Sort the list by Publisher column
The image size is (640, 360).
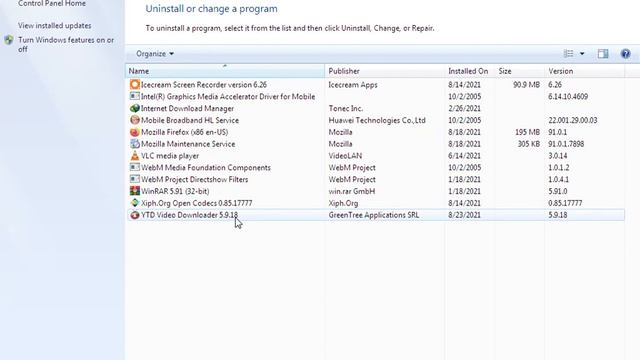tap(385, 71)
